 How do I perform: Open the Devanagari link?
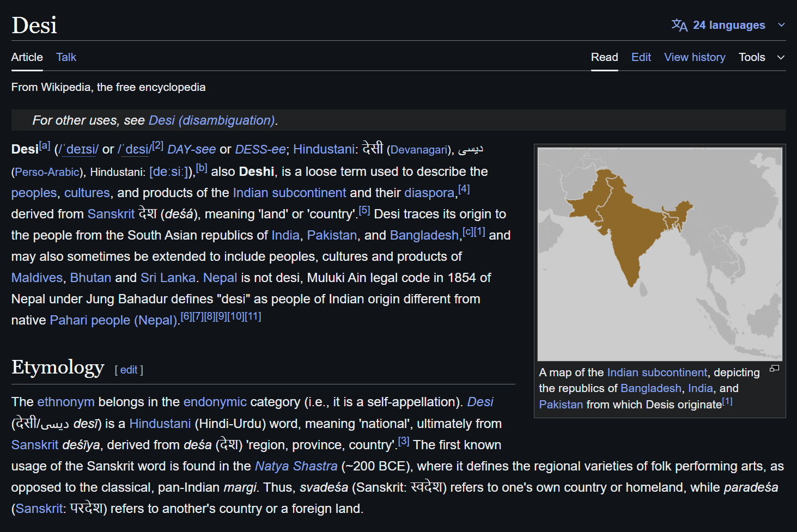tap(419, 150)
